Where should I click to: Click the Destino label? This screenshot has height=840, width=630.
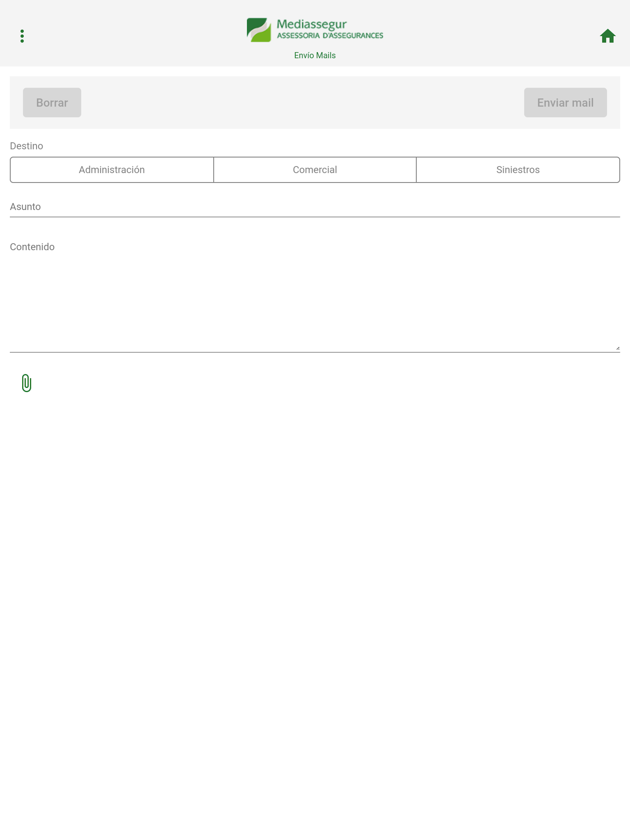26,146
